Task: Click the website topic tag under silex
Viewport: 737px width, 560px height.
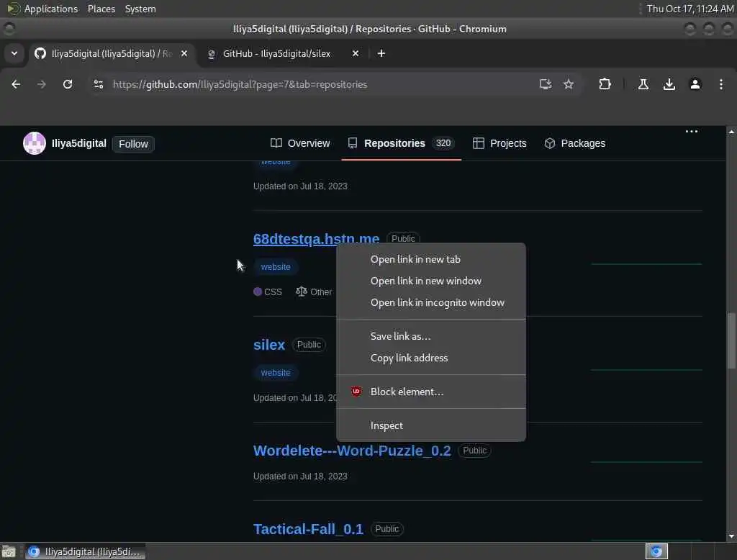Action: coord(276,372)
